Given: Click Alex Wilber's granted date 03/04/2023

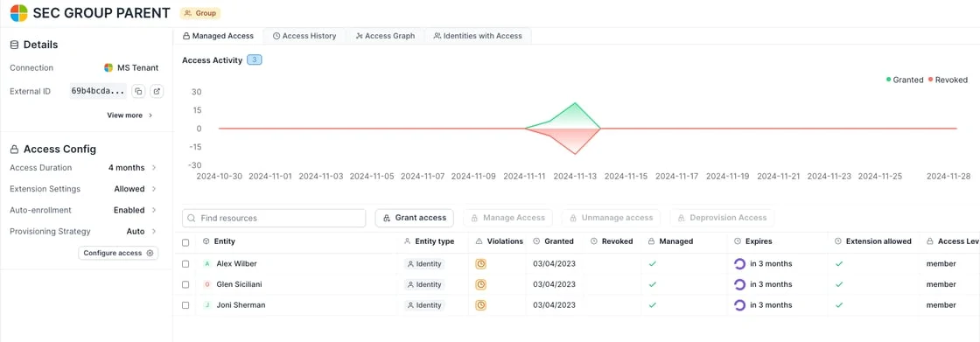Looking at the screenshot, I should 555,264.
